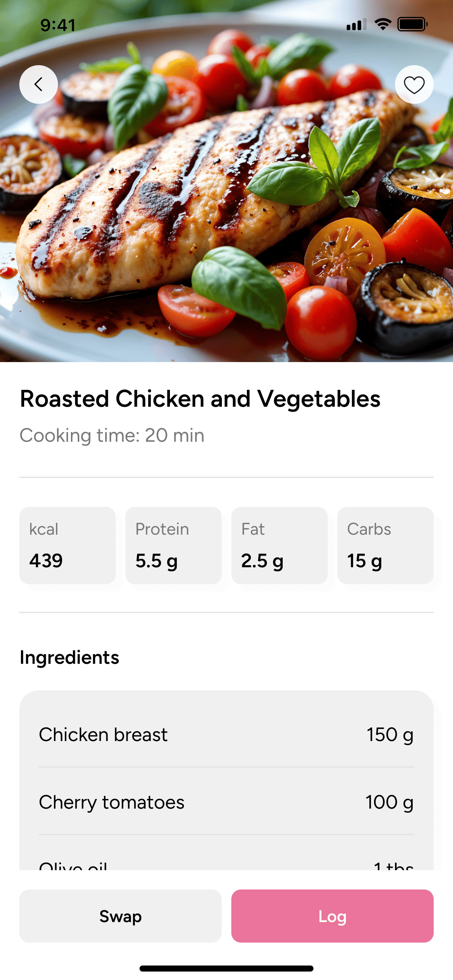The width and height of the screenshot is (453, 980).
Task: Tap the Roasted Chicken and Vegetables title
Action: pos(200,399)
